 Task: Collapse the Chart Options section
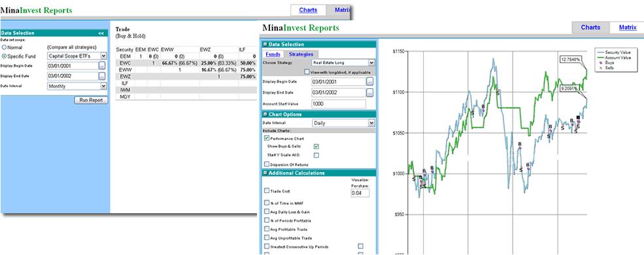point(265,114)
